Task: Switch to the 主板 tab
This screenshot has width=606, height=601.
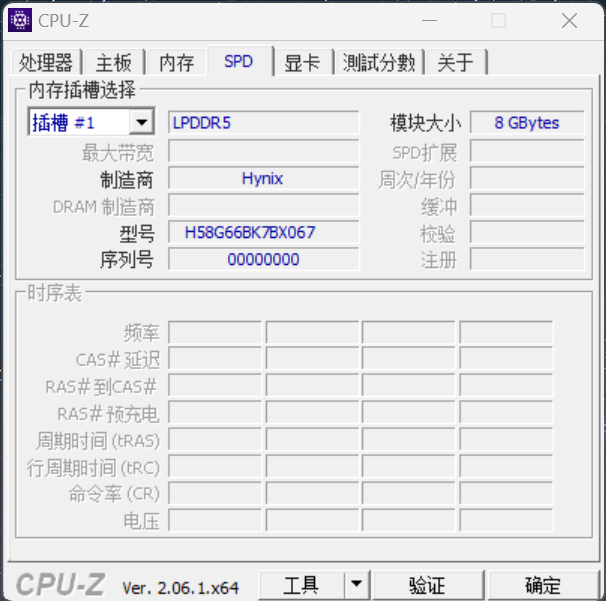Action: coord(114,62)
